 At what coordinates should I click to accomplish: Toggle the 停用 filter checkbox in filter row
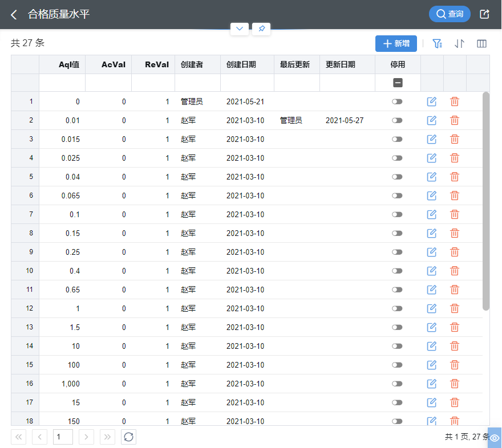(398, 83)
